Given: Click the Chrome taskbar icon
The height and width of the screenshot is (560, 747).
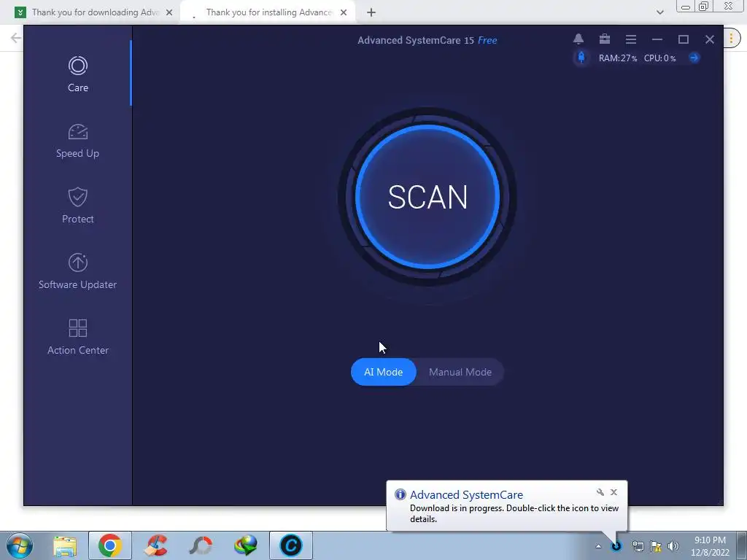Looking at the screenshot, I should point(110,545).
